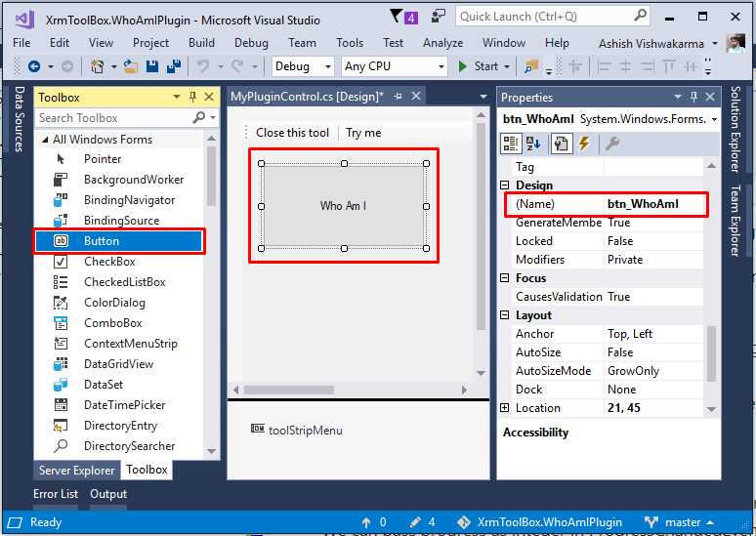Click the Navigate Backward arrow icon
The height and width of the screenshot is (536, 756).
click(34, 66)
